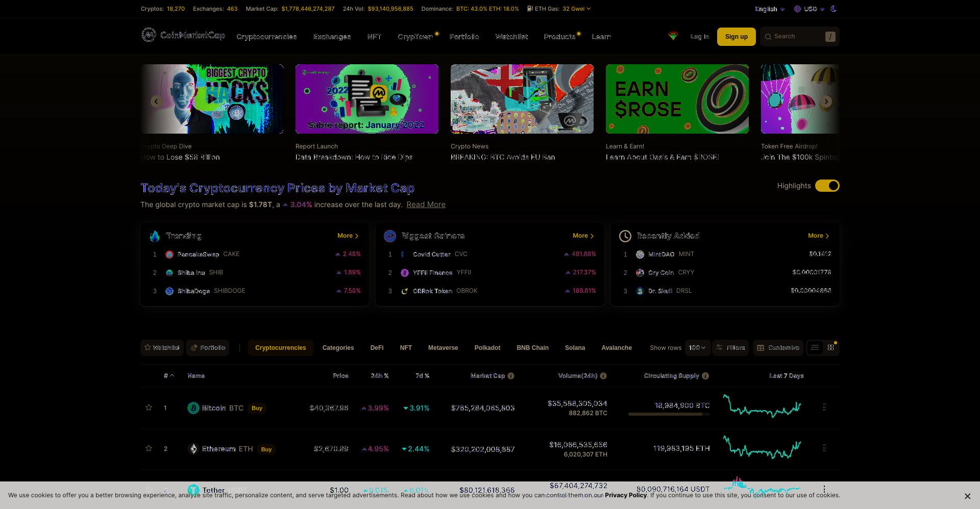Click More in Biggest Gainers card
Screen dimensions: 980x509
click(583, 236)
